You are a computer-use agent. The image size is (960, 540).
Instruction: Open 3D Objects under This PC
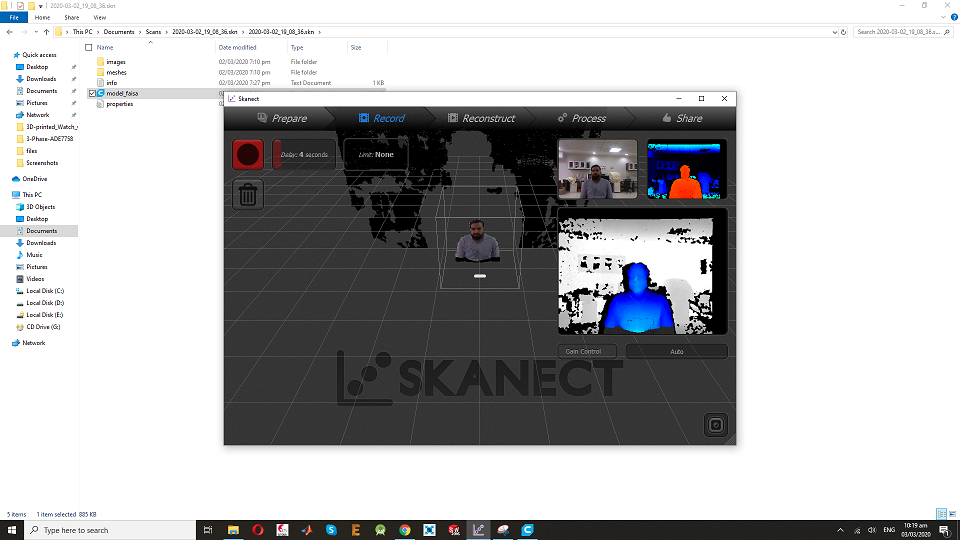(x=40, y=207)
